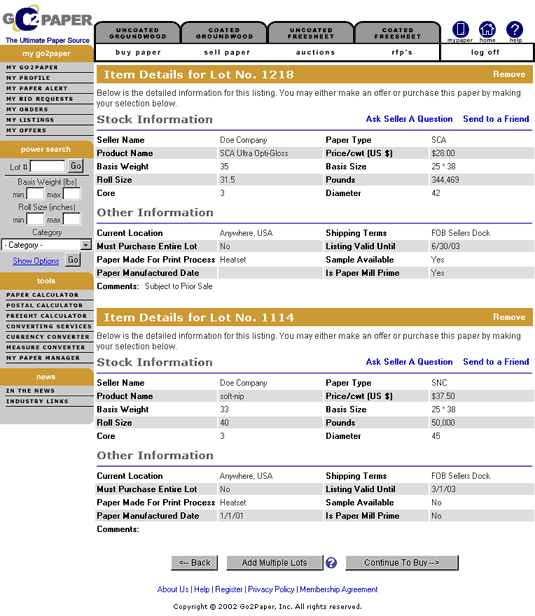Open My Bid Requests
The image size is (535, 616).
(x=40, y=99)
